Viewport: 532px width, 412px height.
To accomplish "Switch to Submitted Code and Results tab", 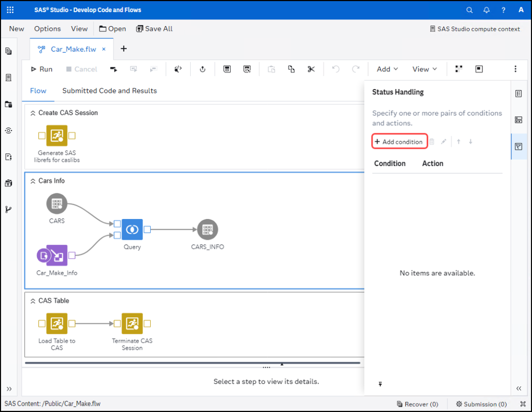I will [110, 91].
